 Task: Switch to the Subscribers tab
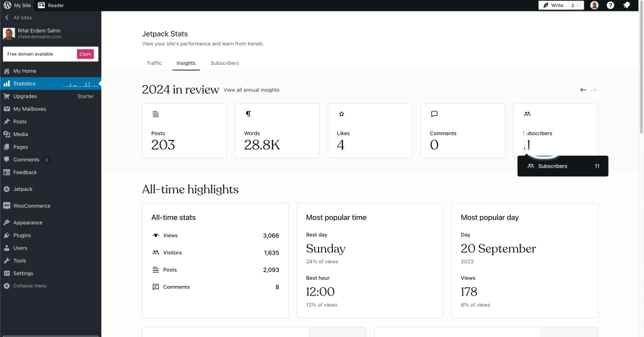click(x=225, y=63)
